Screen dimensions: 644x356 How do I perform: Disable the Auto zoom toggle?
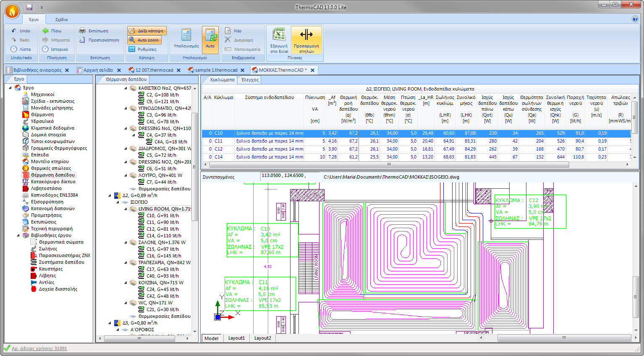pos(144,40)
